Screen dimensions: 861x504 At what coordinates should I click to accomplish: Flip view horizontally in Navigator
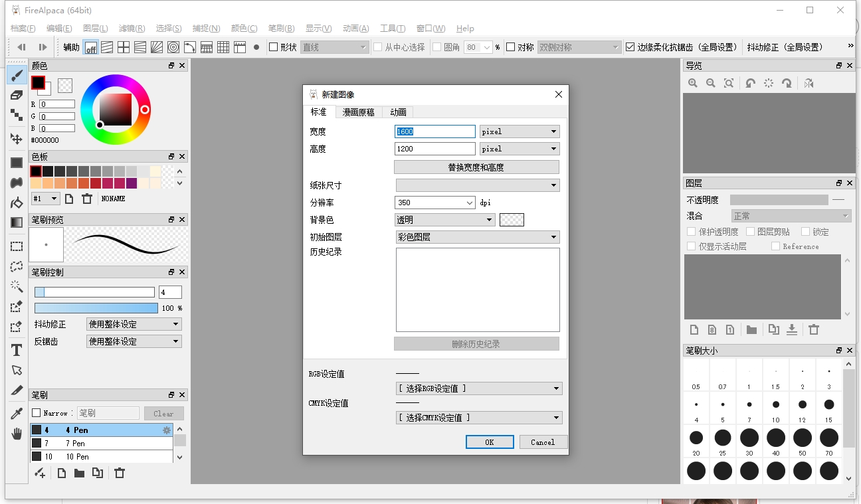[x=809, y=83]
